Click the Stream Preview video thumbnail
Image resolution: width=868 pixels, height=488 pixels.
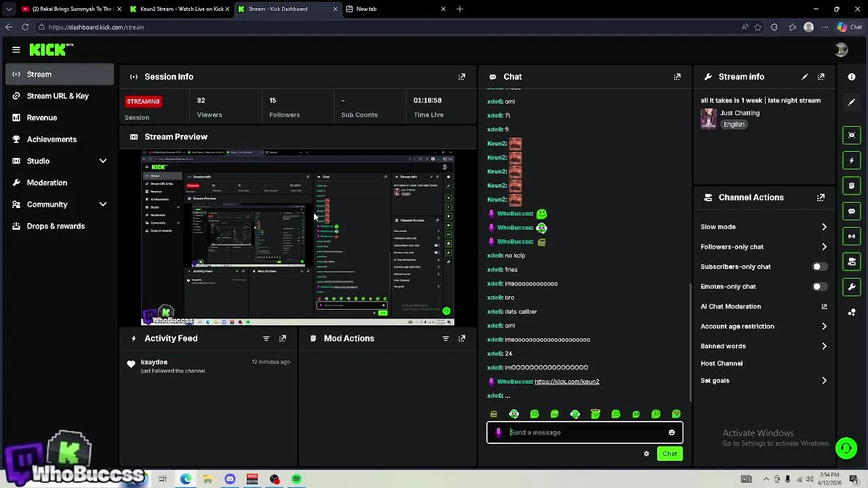(x=298, y=237)
